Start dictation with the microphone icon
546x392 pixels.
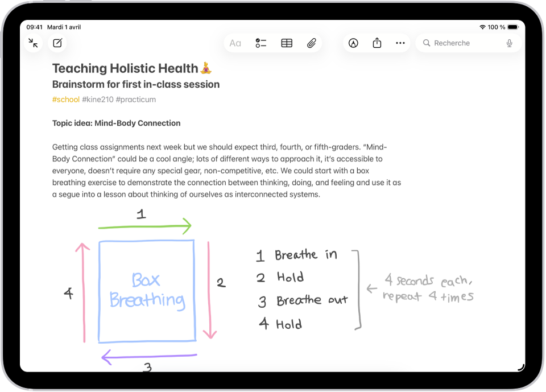pos(510,43)
